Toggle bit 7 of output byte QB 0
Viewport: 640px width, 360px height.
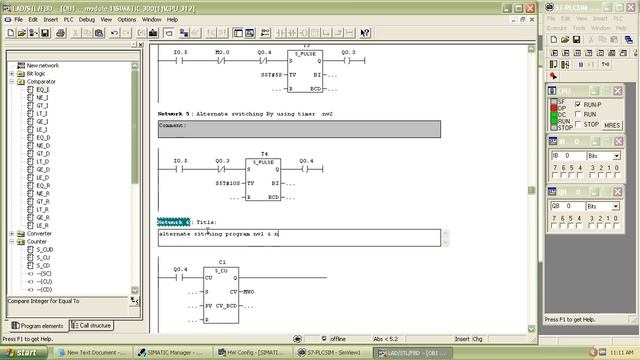pyautogui.click(x=554, y=225)
